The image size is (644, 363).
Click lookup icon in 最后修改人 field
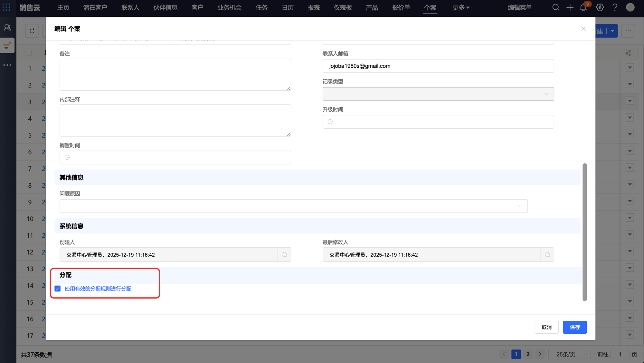(x=547, y=255)
